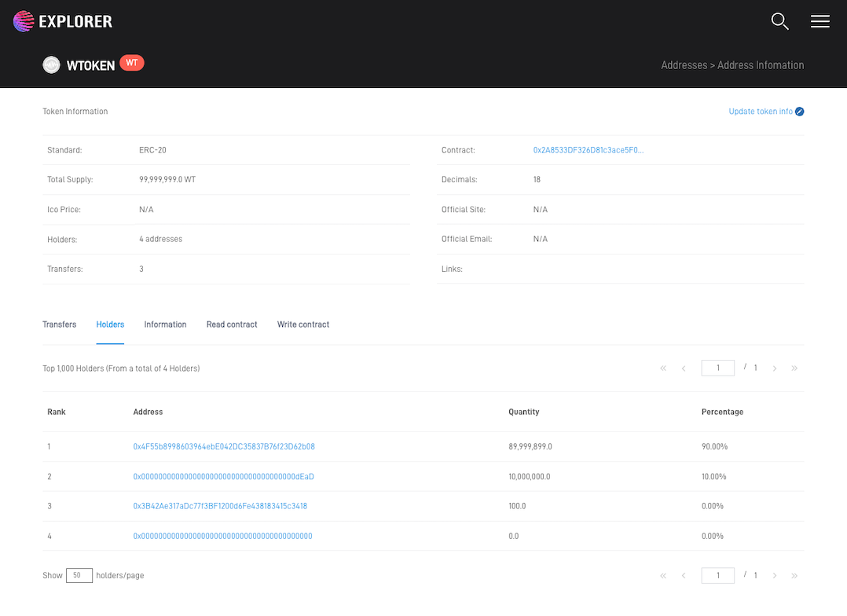The image size is (847, 616).
Task: Click the pencil edit icon beside Update token info
Action: click(x=799, y=112)
